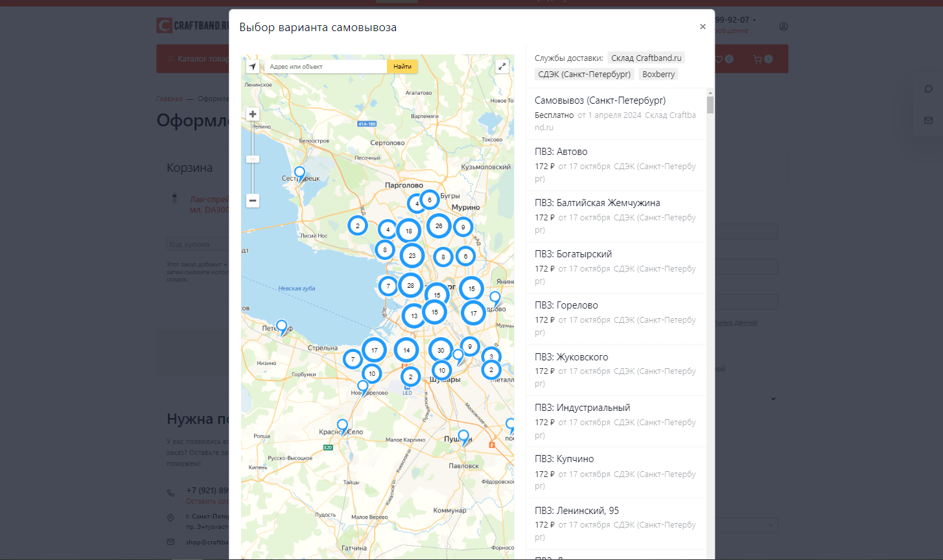Select ПВЗ: Горелово pickup point

click(x=616, y=319)
